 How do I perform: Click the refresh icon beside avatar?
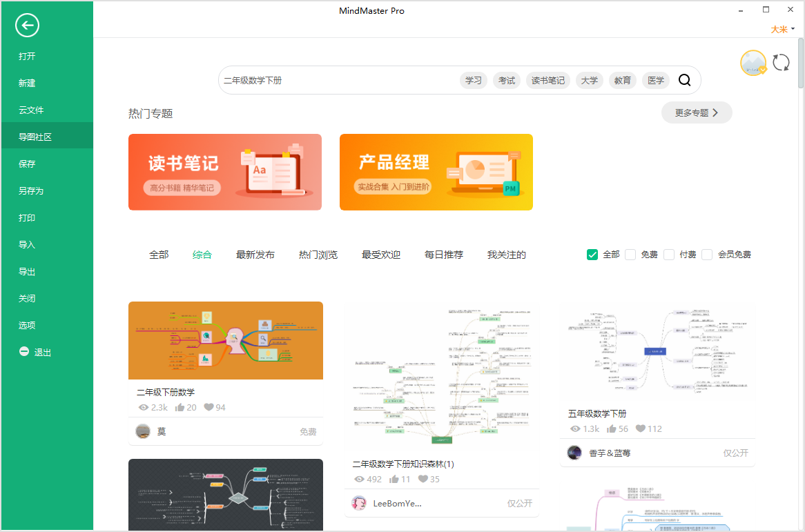click(x=781, y=63)
